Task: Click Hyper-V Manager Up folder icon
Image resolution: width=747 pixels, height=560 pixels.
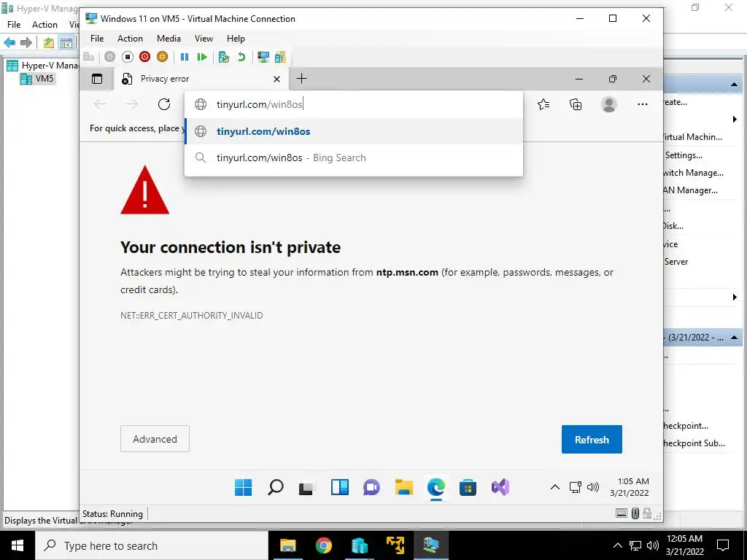Action: 49,43
